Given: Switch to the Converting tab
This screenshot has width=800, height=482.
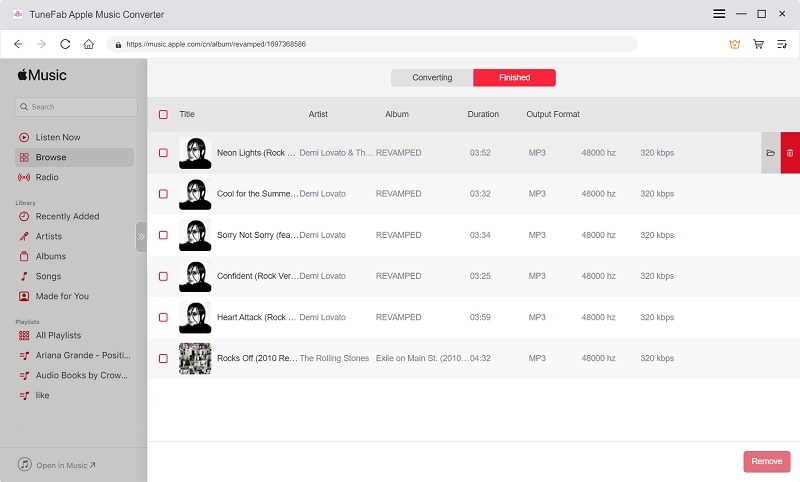Looking at the screenshot, I should 432,78.
